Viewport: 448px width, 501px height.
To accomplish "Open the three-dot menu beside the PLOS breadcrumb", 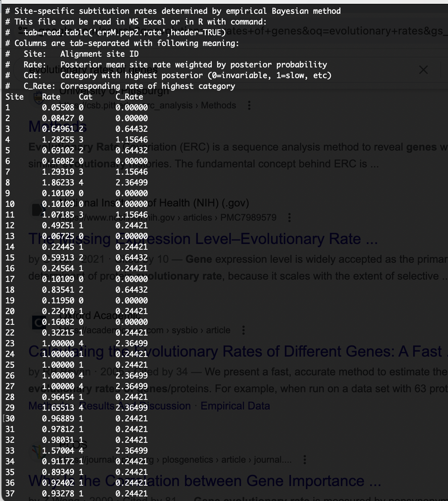I will click(x=305, y=459).
